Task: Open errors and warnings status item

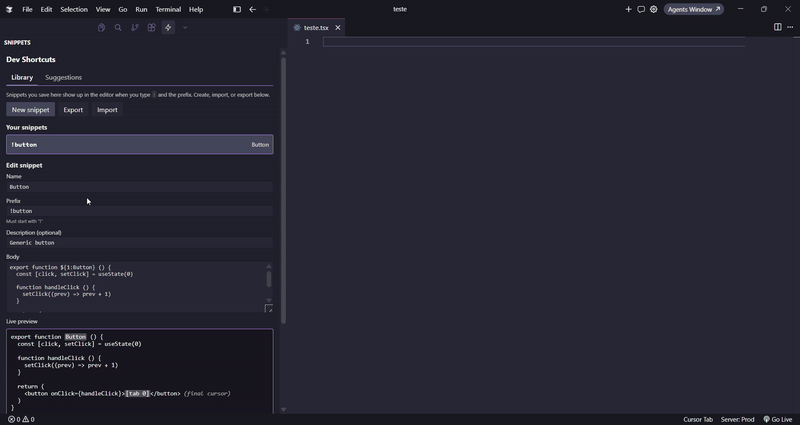Action: 21,419
